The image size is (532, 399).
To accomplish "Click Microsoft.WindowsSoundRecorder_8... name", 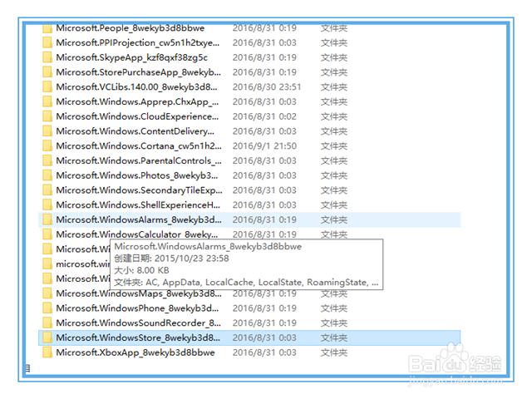I will 139,323.
